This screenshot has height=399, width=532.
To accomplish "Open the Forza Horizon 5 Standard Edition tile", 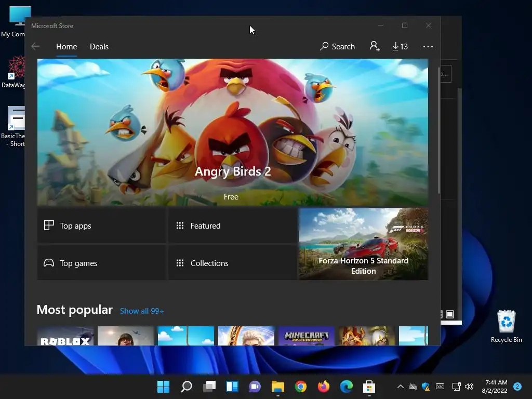I will [363, 244].
